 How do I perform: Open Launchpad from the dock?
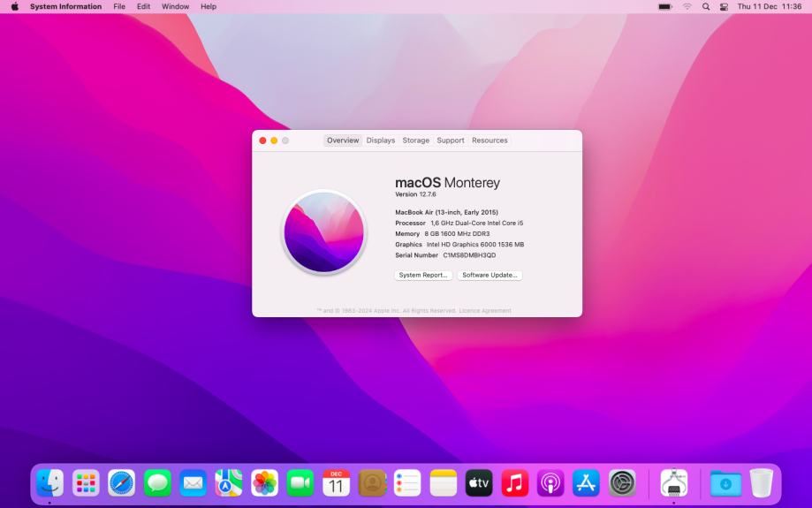(86, 483)
